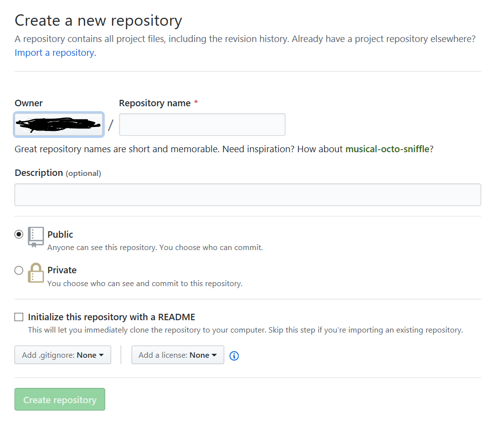Select the suggested name musical-octo-sniffle
Screen dimensions: 504x422
pyautogui.click(x=388, y=149)
